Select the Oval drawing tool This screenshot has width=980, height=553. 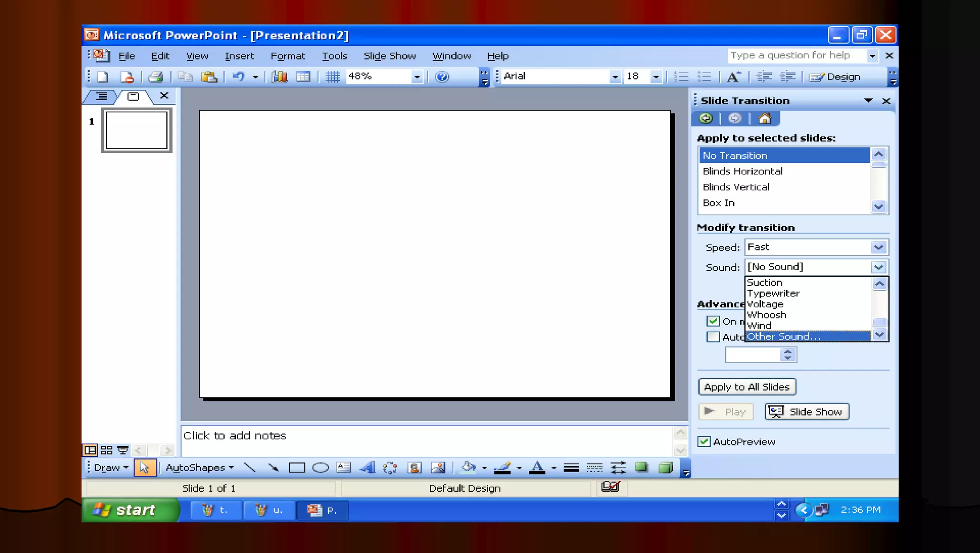point(320,467)
